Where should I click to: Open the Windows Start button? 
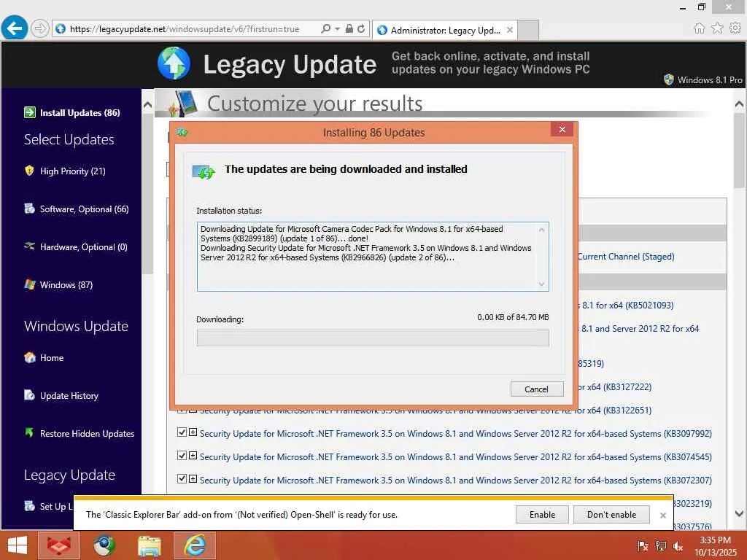pos(18,545)
